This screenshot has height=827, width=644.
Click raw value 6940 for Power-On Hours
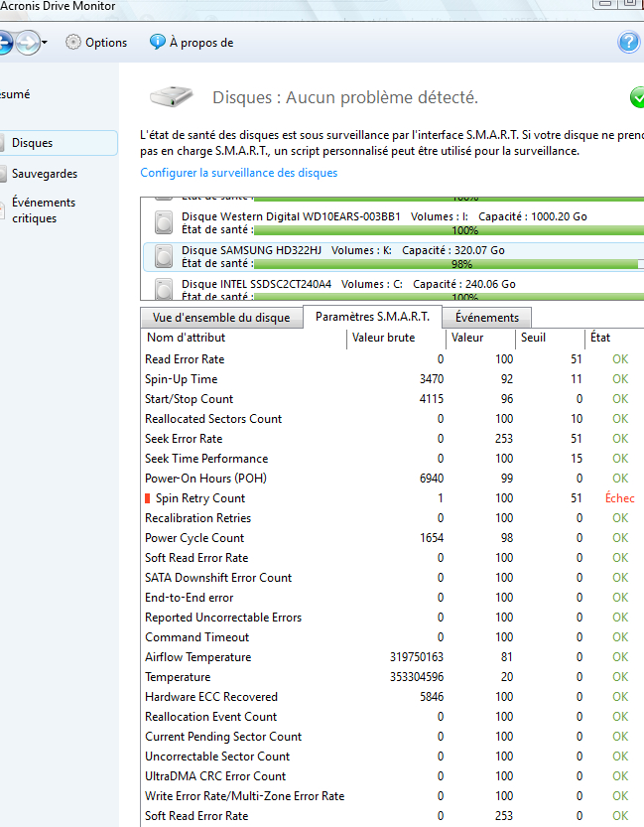tap(432, 479)
